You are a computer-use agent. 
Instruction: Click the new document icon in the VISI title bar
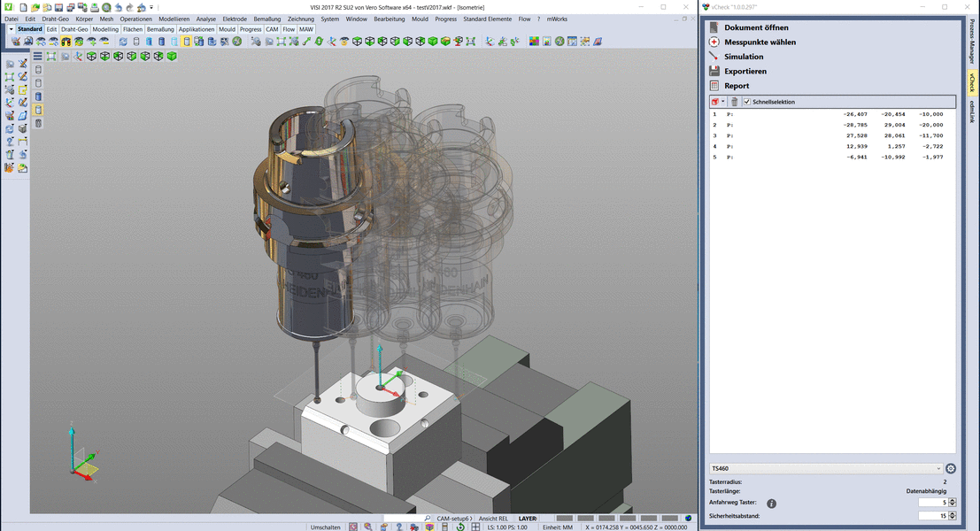coord(23,7)
